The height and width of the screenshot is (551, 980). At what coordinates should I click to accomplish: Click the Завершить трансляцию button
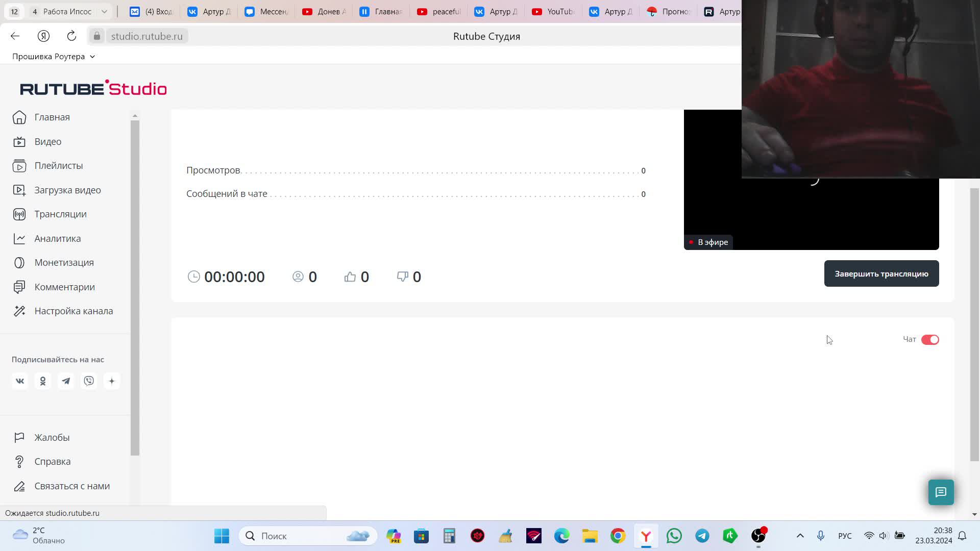(x=881, y=274)
